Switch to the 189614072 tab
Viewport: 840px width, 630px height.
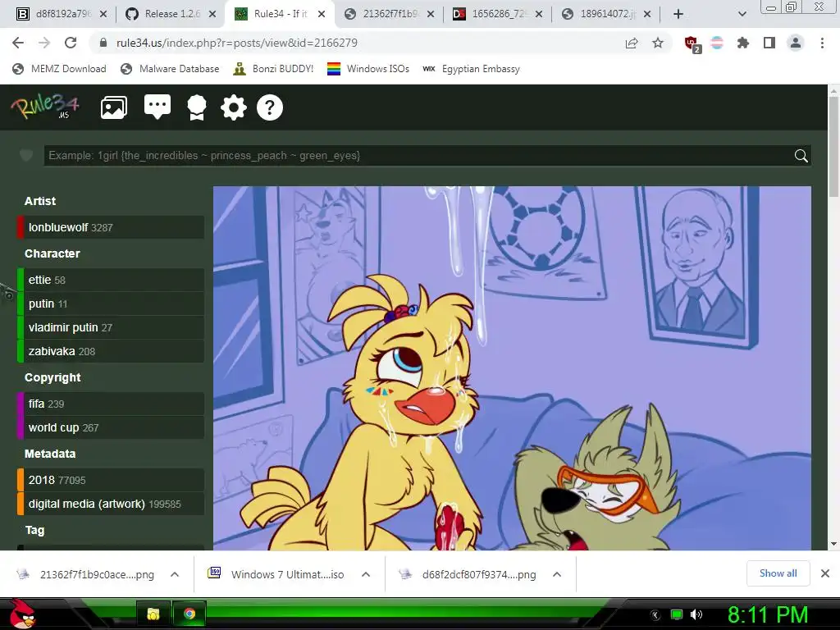(599, 14)
